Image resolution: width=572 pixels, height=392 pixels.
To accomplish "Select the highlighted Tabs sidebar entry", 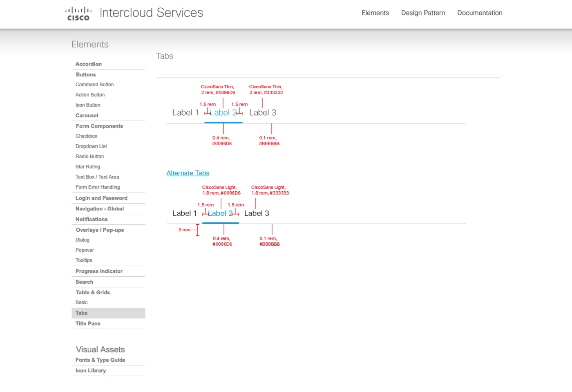I will click(x=108, y=313).
